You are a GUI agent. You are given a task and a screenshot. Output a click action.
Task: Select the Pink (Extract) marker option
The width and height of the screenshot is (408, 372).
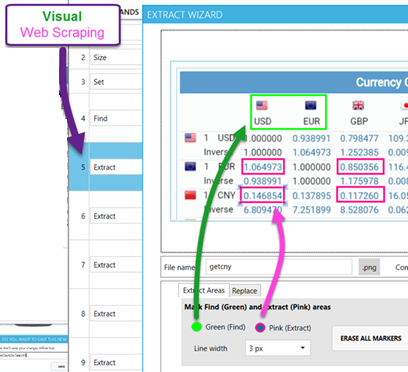click(x=260, y=328)
